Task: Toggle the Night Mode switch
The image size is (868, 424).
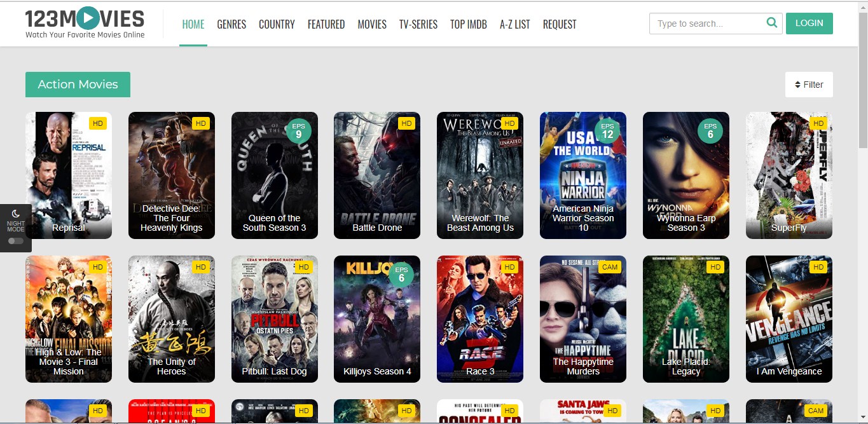Action: point(16,241)
